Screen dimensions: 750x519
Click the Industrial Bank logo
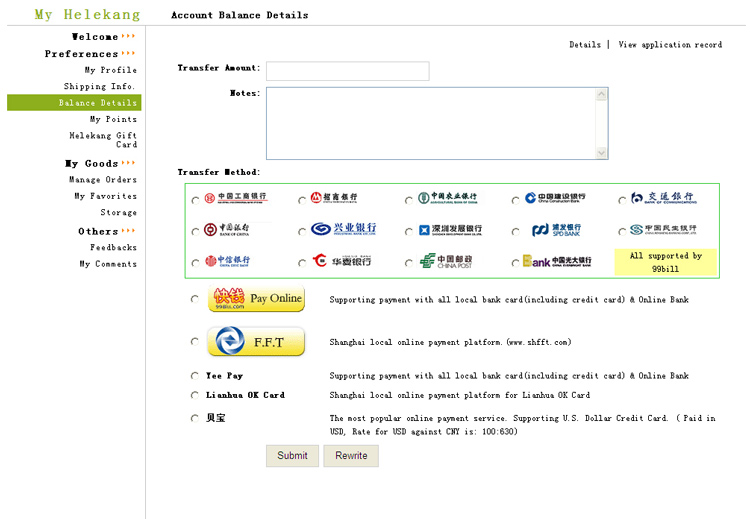(x=343, y=229)
